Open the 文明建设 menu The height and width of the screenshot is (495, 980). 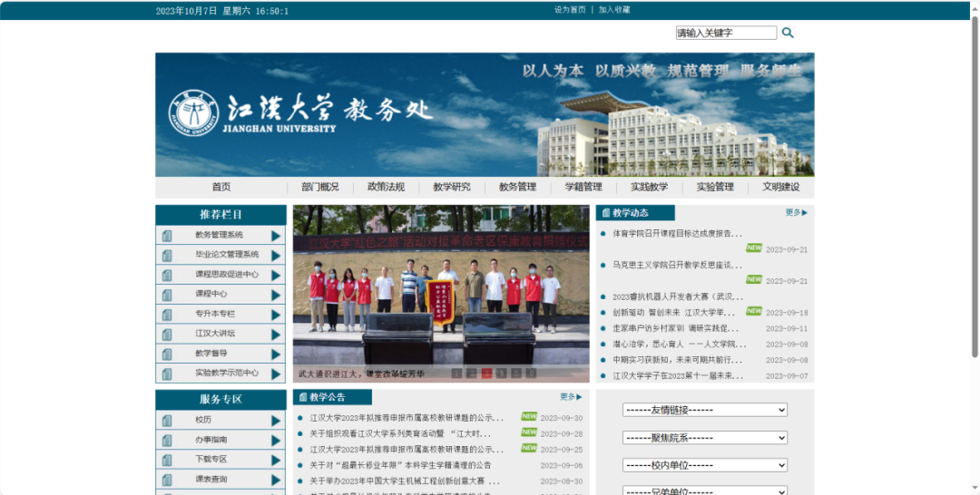(x=781, y=187)
